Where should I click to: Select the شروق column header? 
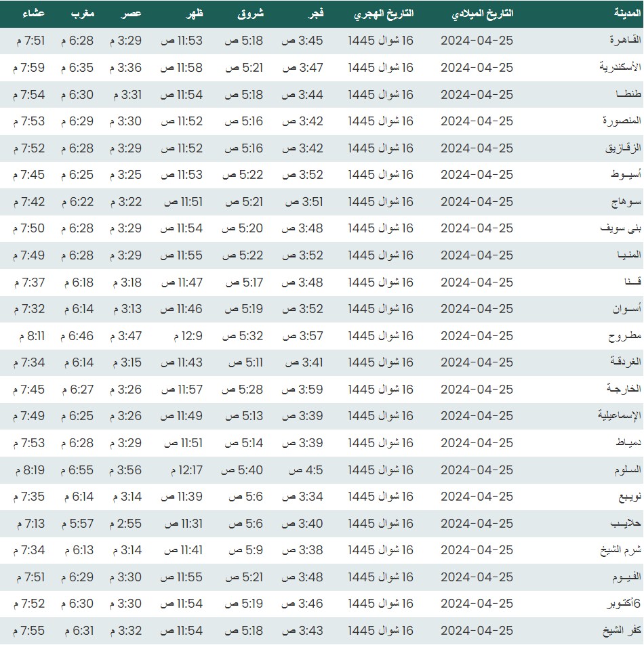(x=251, y=14)
